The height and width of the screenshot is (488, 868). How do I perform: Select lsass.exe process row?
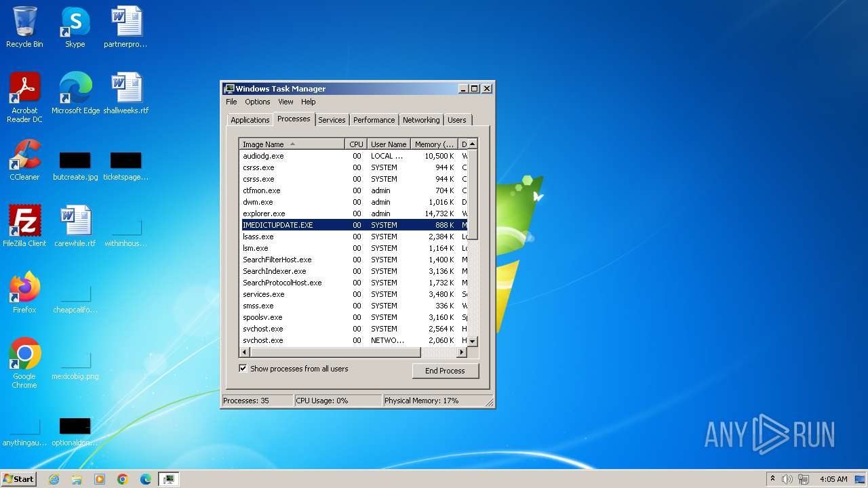(353, 237)
